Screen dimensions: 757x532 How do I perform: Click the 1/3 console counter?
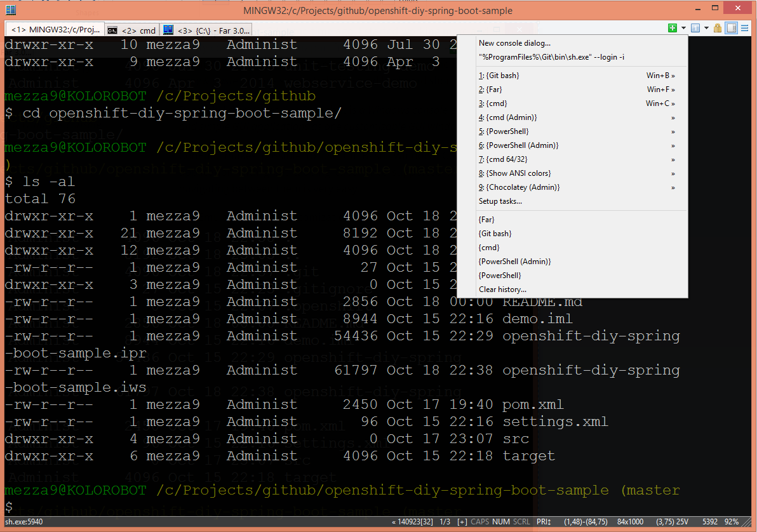(x=445, y=522)
